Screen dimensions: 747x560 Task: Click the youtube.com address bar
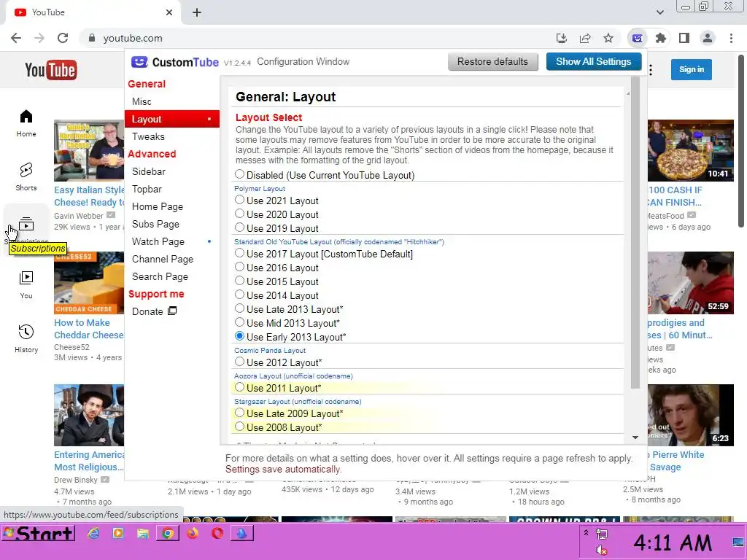[x=314, y=38]
